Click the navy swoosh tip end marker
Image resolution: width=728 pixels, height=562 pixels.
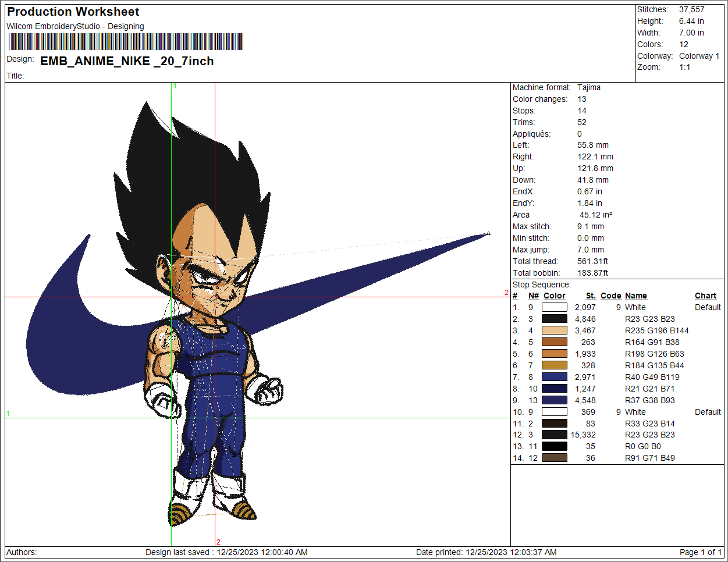pyautogui.click(x=488, y=233)
